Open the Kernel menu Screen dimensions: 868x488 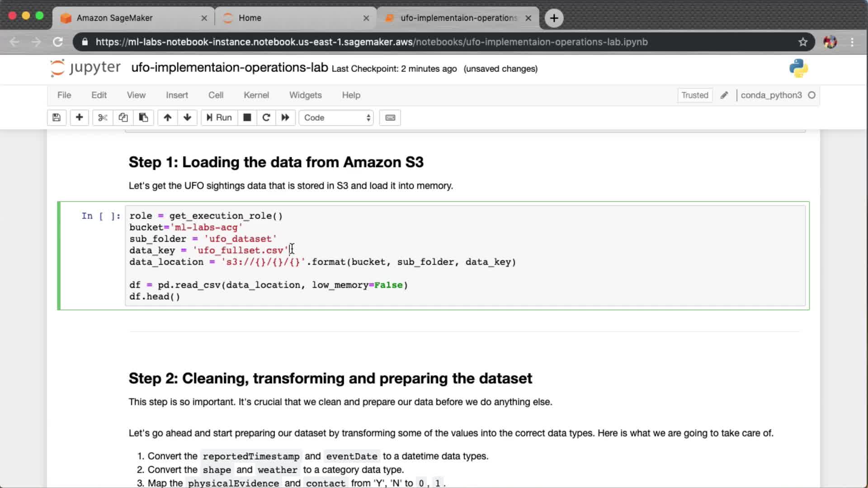256,95
